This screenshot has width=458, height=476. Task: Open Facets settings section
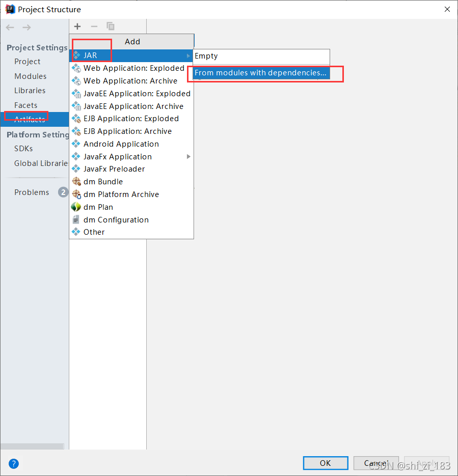tap(26, 105)
